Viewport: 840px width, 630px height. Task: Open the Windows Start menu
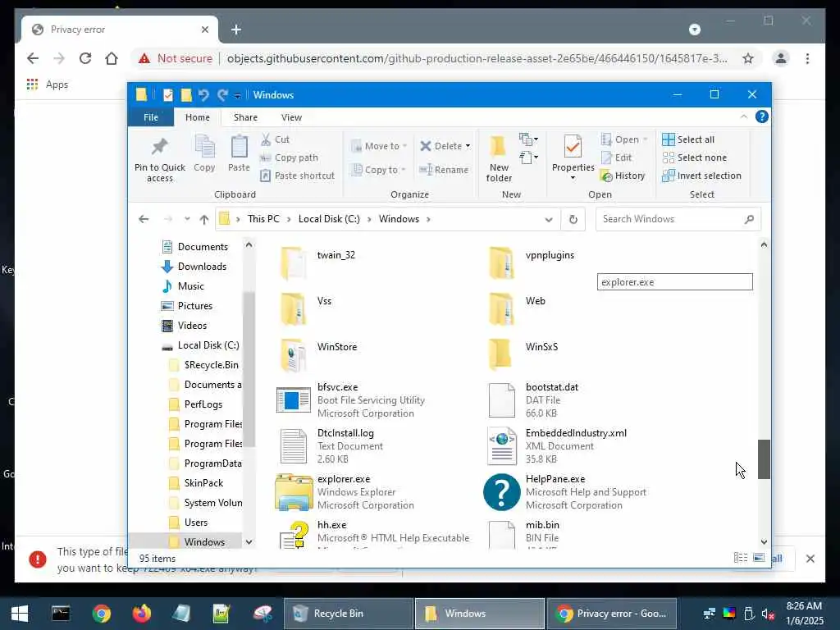pos(20,614)
